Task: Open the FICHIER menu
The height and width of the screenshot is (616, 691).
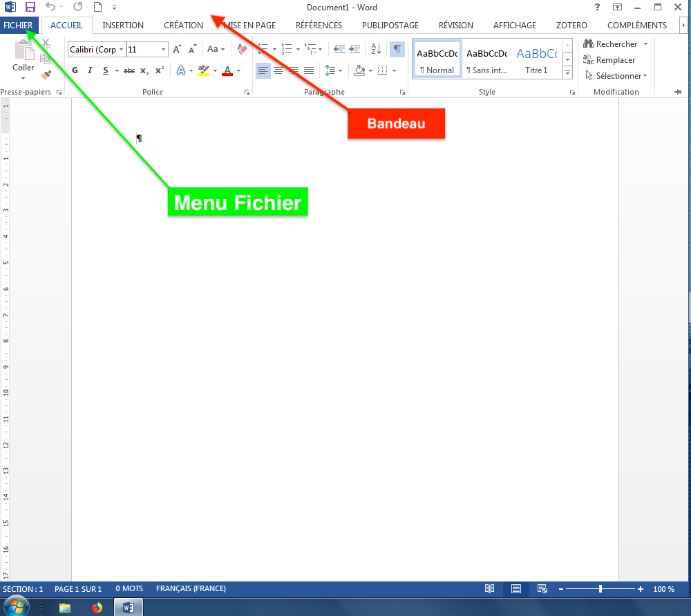Action: 18,25
